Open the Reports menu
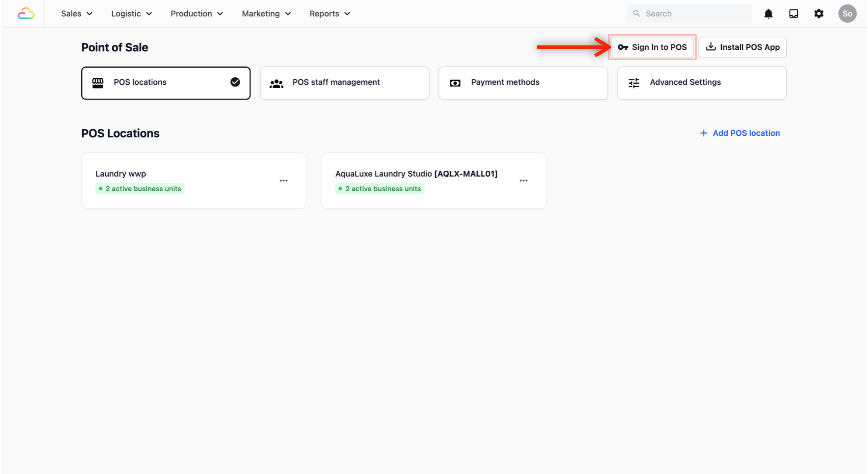This screenshot has height=474, width=868. click(330, 14)
